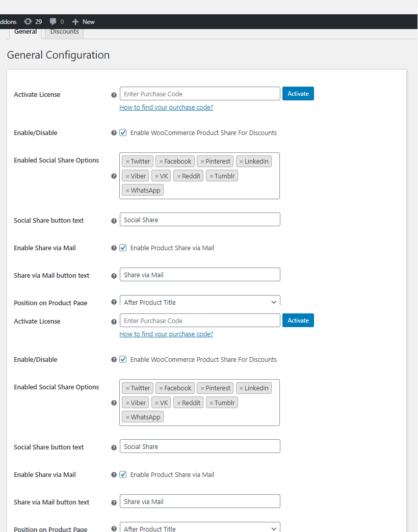The image size is (418, 532).
Task: Remove WhatsApp tag in the second social options box
Action: pyautogui.click(x=127, y=417)
